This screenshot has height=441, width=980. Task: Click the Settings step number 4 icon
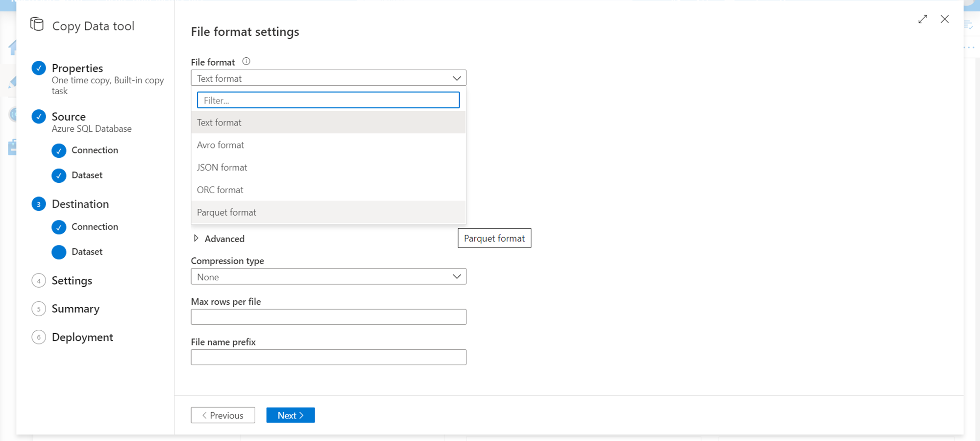click(39, 281)
